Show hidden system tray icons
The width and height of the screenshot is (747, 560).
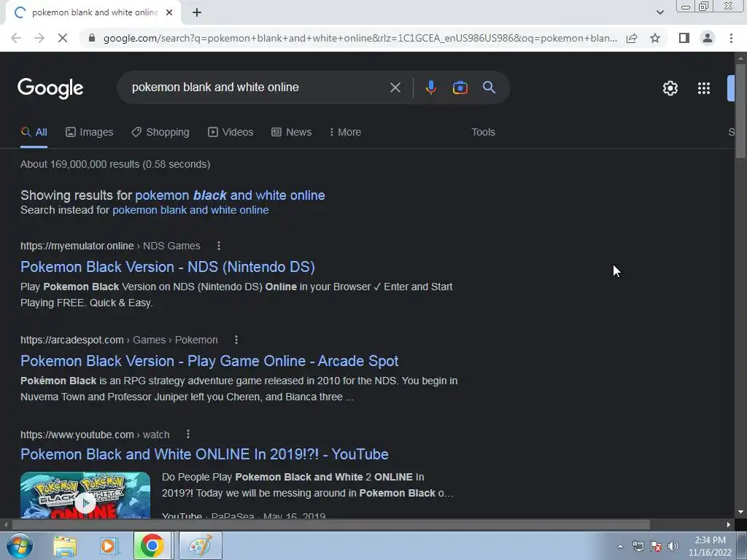[620, 546]
